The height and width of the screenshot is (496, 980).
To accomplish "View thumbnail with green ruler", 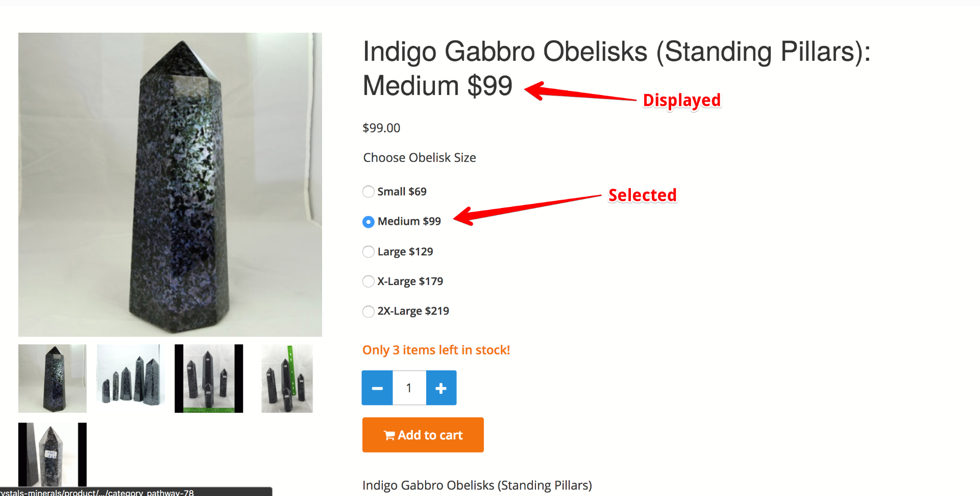I will [287, 379].
